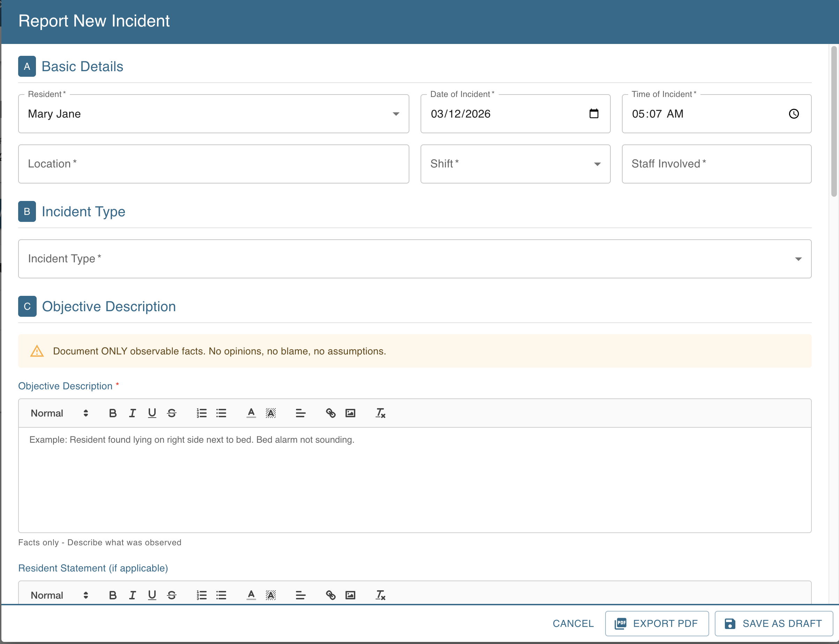Insert a bulleted list in Resident Statement editor
Screen dimensions: 839x644
(x=221, y=595)
